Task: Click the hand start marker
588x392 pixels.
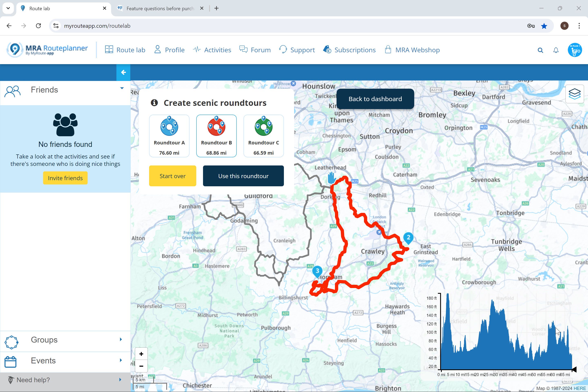Action: [x=332, y=178]
